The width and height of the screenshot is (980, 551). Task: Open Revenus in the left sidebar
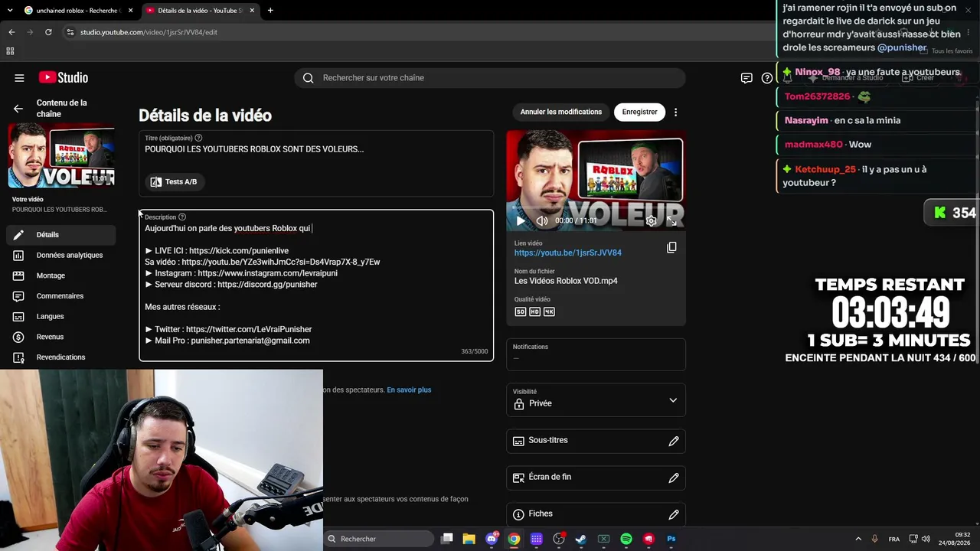coord(61,337)
